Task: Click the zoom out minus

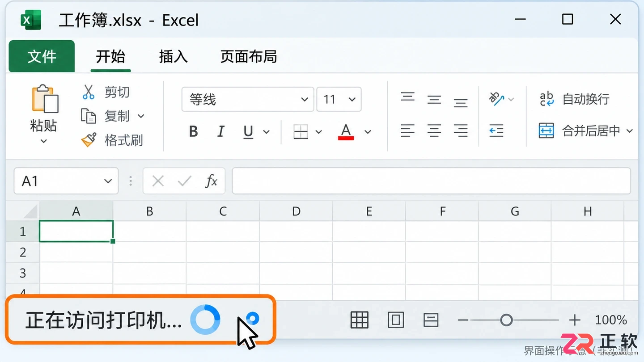Action: coord(463,320)
